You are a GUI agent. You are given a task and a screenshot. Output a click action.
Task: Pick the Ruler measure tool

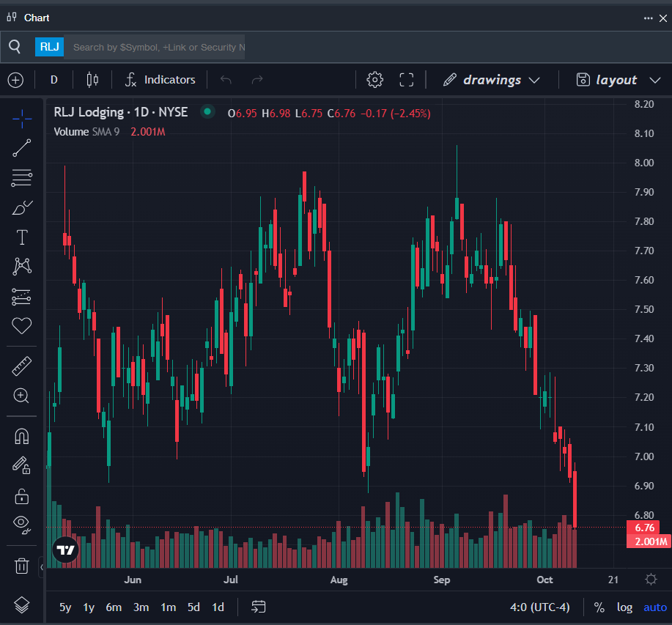point(21,366)
